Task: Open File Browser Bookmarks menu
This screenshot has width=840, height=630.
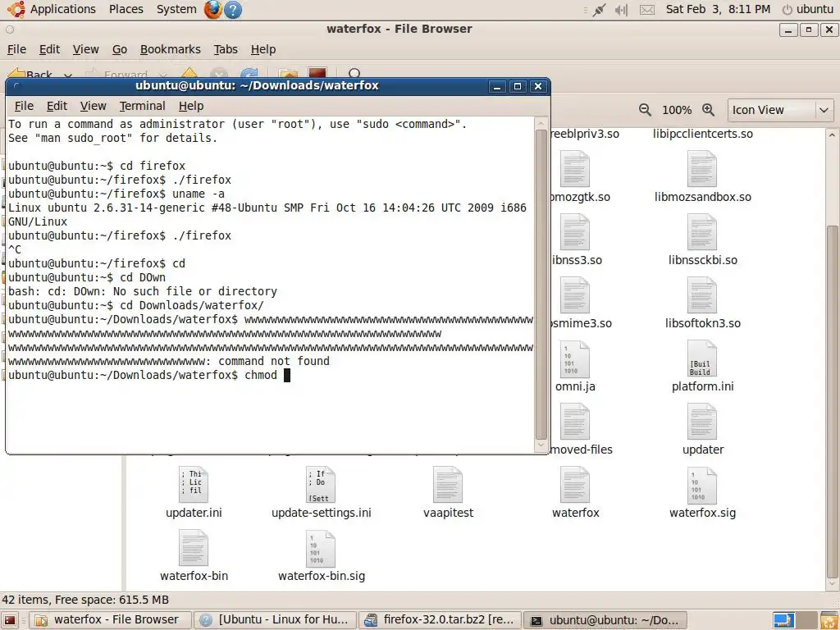Action: [x=171, y=49]
